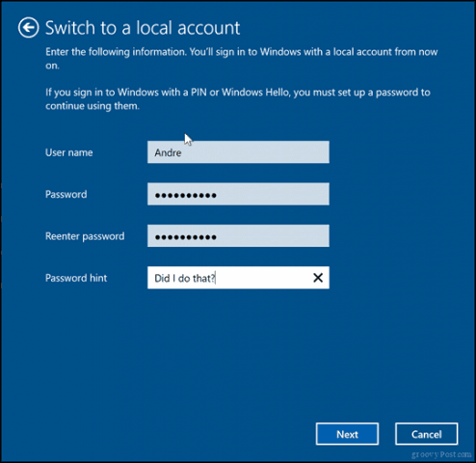Click the 'Did I do that?' hint text
476x463 pixels.
point(185,278)
